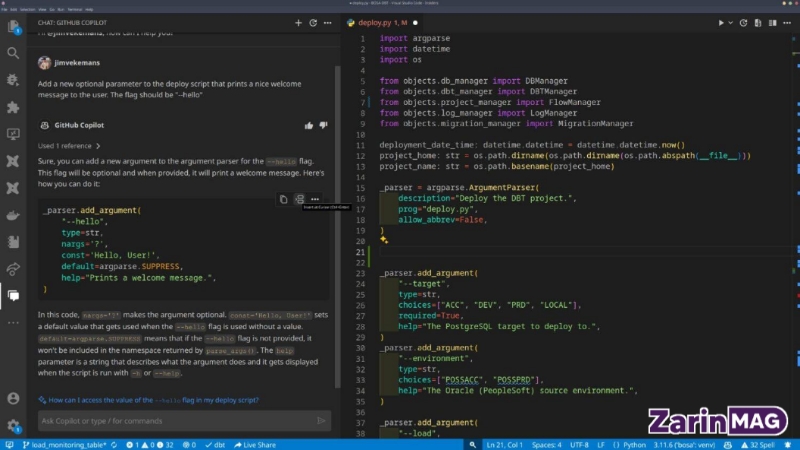Open the 32 Spell warnings item
The image size is (800, 450).
coord(758,445)
